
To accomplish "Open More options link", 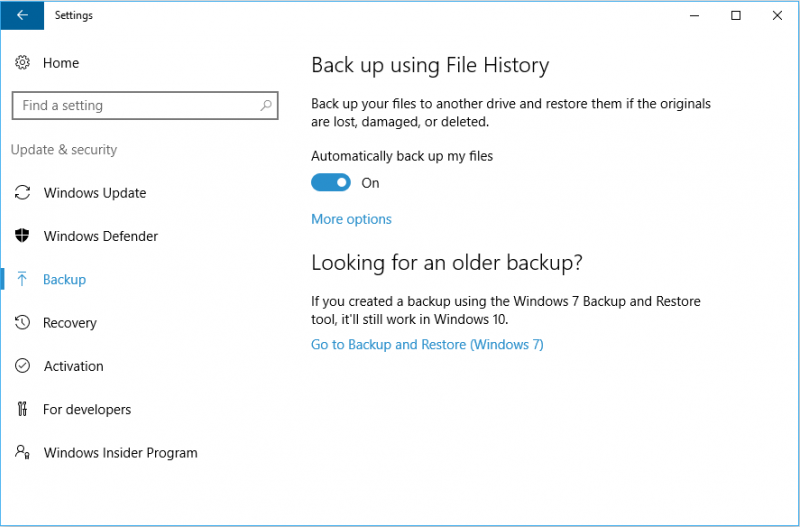I will [352, 219].
